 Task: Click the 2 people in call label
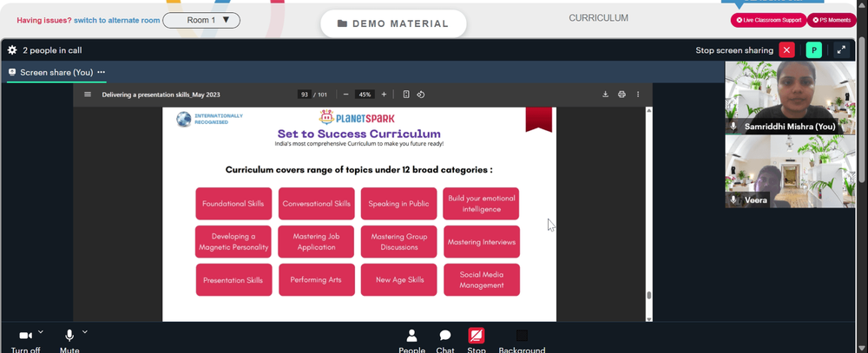pyautogui.click(x=52, y=50)
